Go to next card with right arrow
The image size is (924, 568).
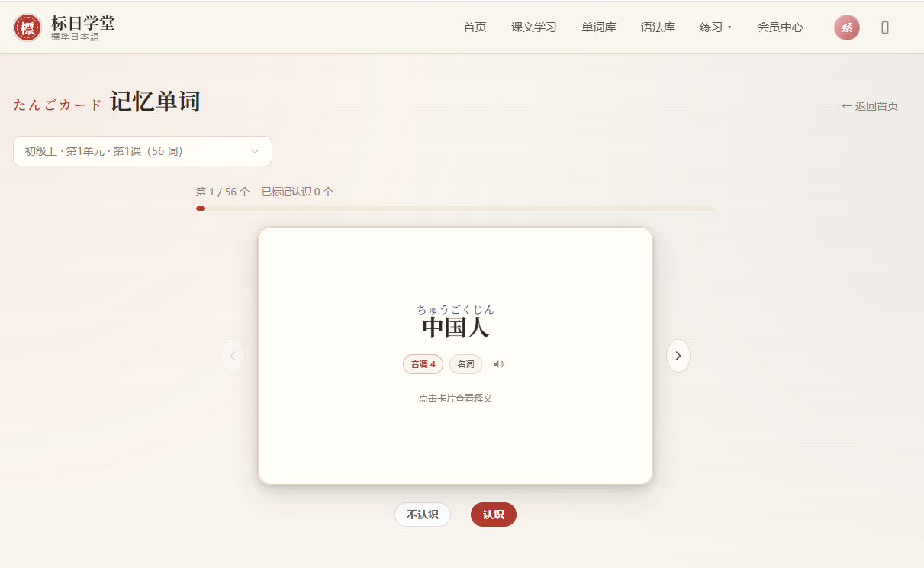click(678, 356)
